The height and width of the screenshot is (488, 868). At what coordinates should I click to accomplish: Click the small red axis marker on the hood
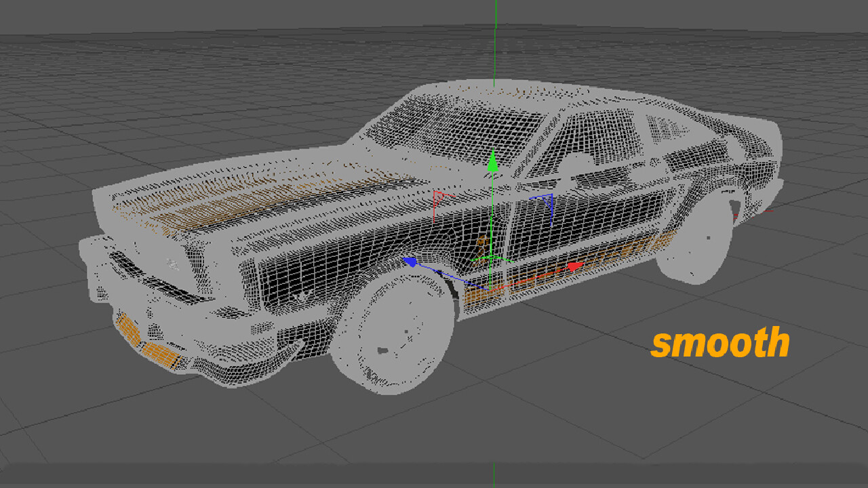(437, 197)
